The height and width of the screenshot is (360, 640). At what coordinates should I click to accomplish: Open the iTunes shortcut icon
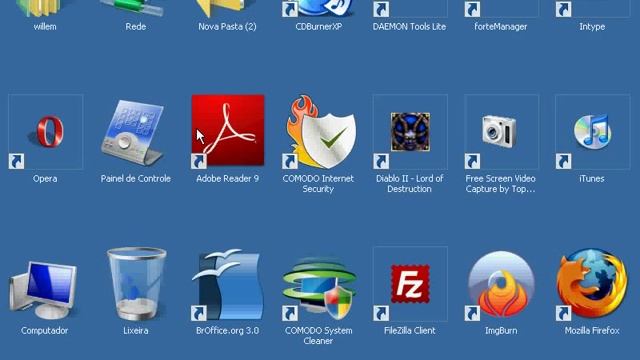(592, 131)
